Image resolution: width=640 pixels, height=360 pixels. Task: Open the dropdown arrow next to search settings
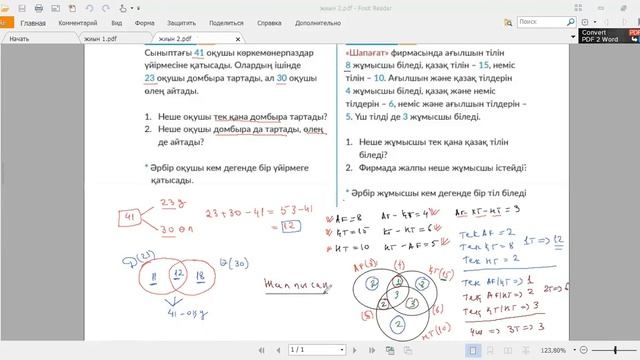click(x=595, y=22)
